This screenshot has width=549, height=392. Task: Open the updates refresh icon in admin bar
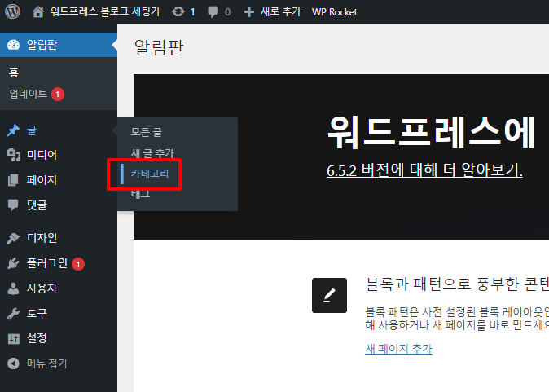(x=178, y=12)
